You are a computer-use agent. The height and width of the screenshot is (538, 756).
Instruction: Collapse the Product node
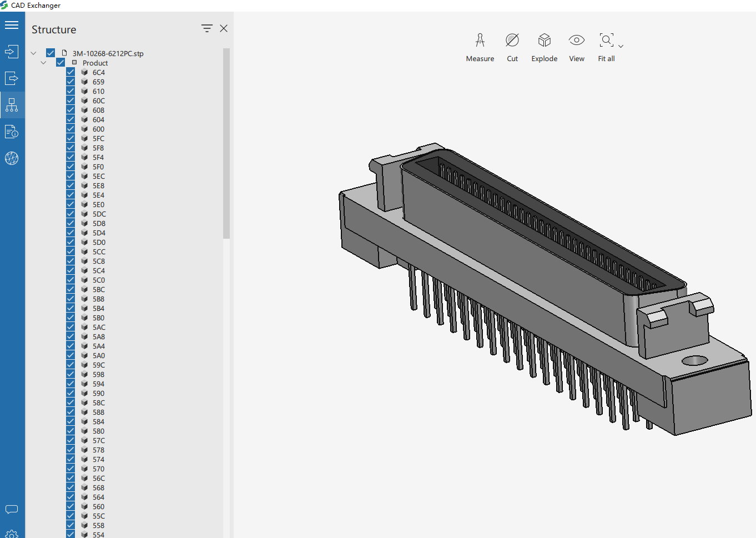pyautogui.click(x=43, y=63)
